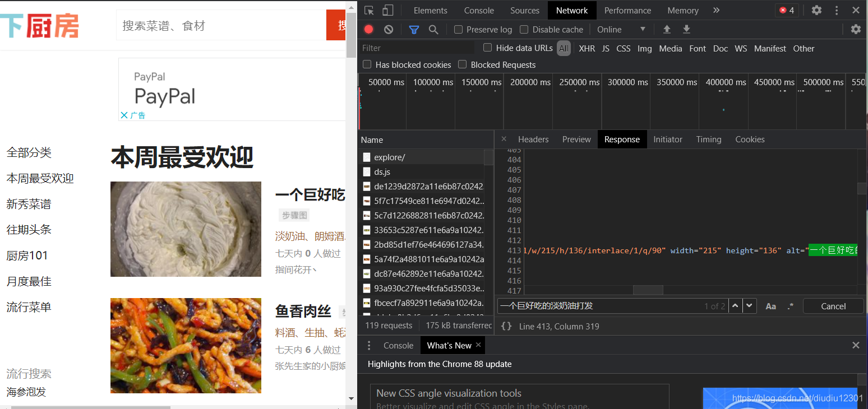This screenshot has width=868, height=409.
Task: Go to next search match
Action: tap(750, 306)
